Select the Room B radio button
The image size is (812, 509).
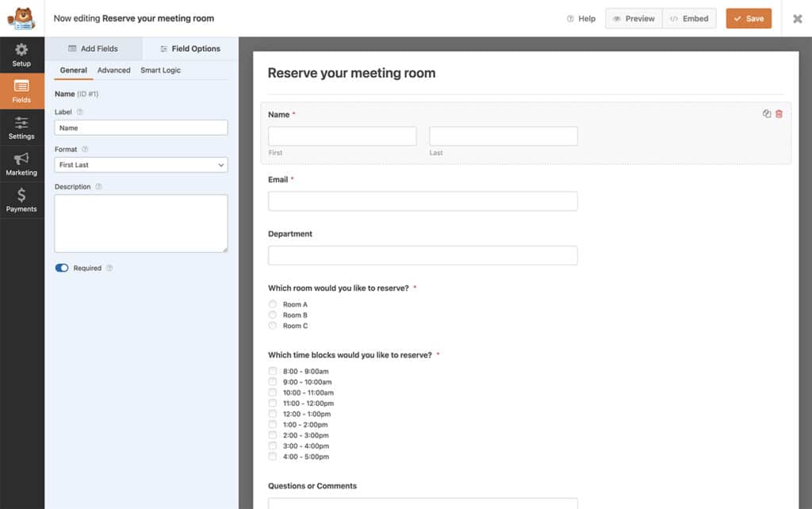(272, 315)
